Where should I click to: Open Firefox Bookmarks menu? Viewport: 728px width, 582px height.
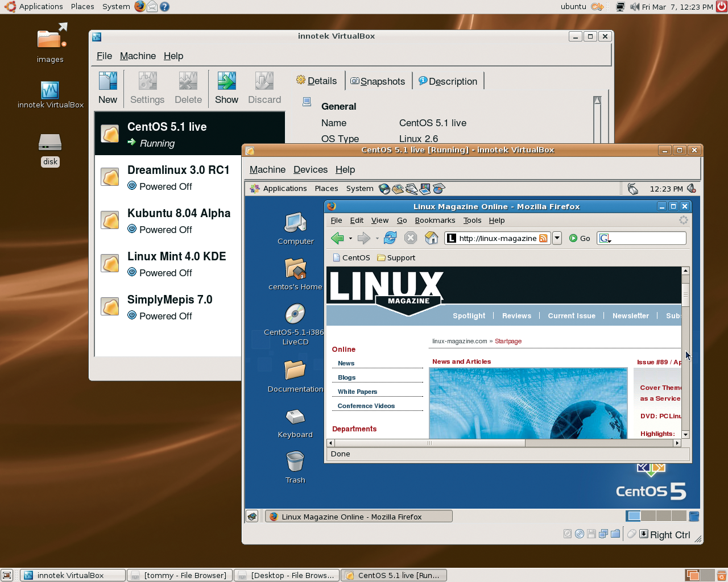pos(435,221)
